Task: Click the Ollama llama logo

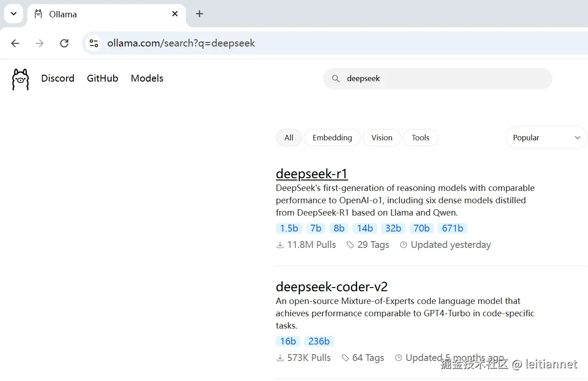Action: pyautogui.click(x=20, y=79)
